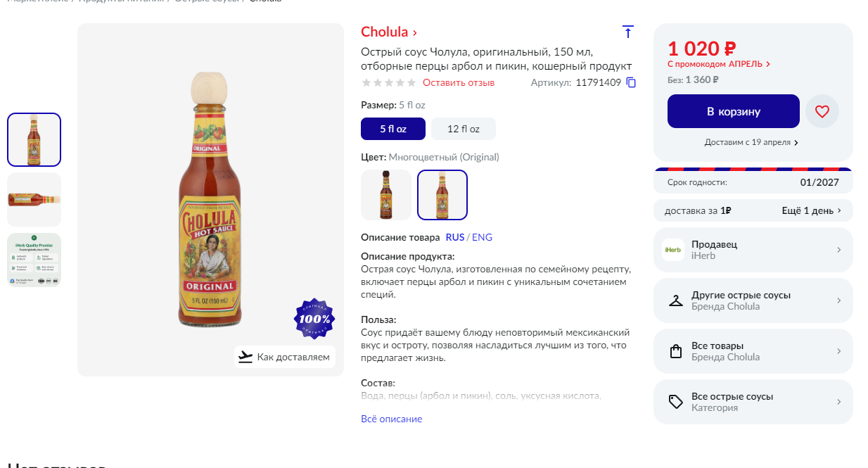Expand delivery details Ещё 1 день
Screen dimensions: 868x468
(811, 210)
